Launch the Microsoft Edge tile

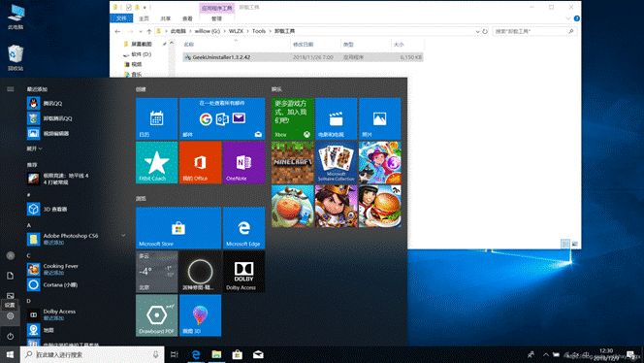click(243, 228)
